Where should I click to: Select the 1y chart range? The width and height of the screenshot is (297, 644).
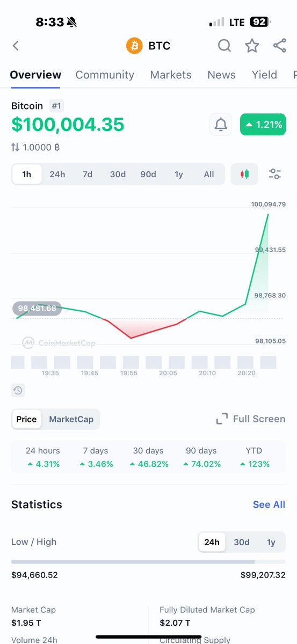point(179,174)
